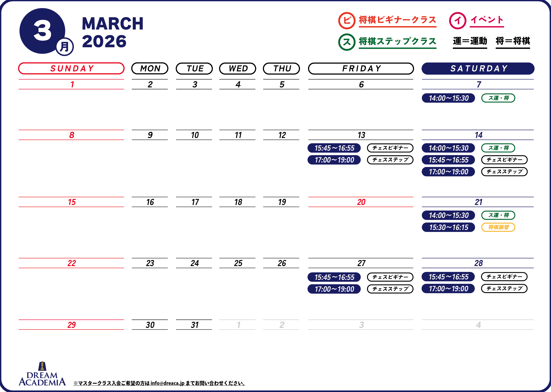
Task: Click the 将棋ビギナークラス legend label
Action: 397,20
